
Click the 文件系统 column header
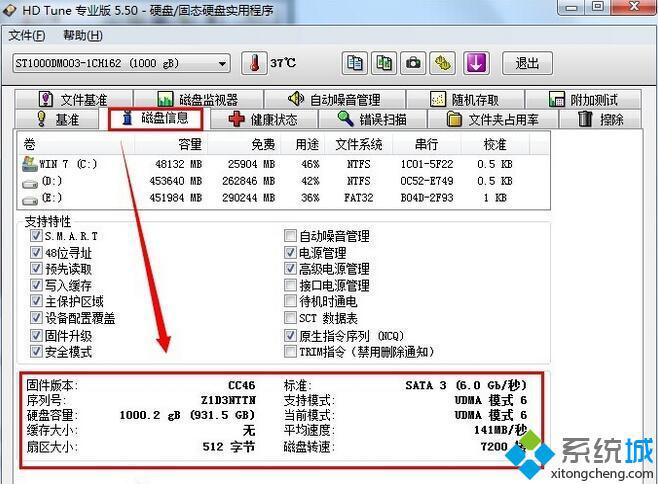coord(359,144)
